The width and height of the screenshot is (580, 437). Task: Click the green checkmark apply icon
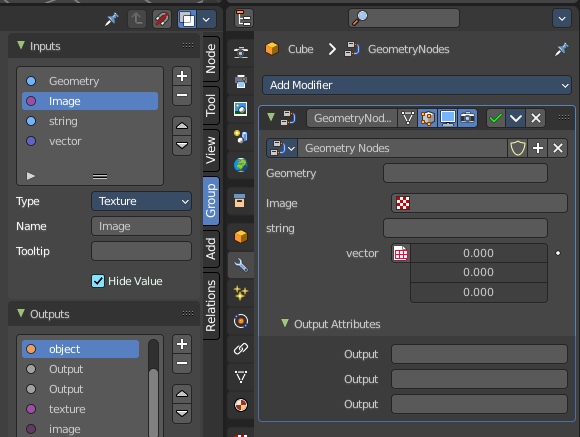point(496,118)
